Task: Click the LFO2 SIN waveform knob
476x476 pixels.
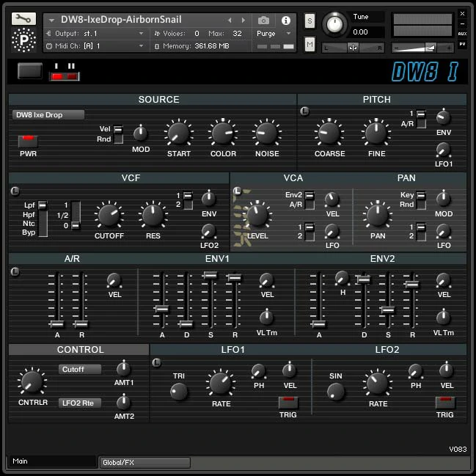Action: [335, 392]
